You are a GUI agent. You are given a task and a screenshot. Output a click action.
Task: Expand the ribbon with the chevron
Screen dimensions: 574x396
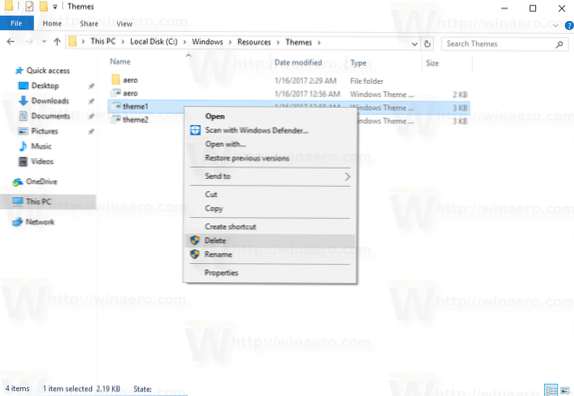555,25
